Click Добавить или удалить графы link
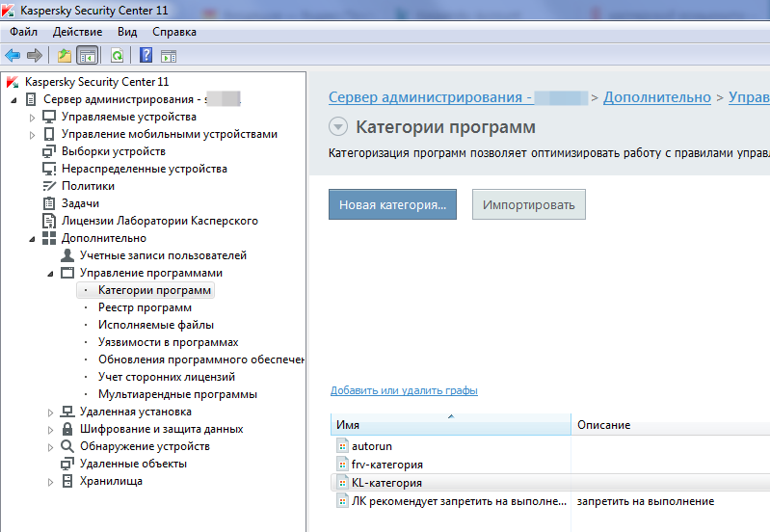The height and width of the screenshot is (532, 770). 404,390
